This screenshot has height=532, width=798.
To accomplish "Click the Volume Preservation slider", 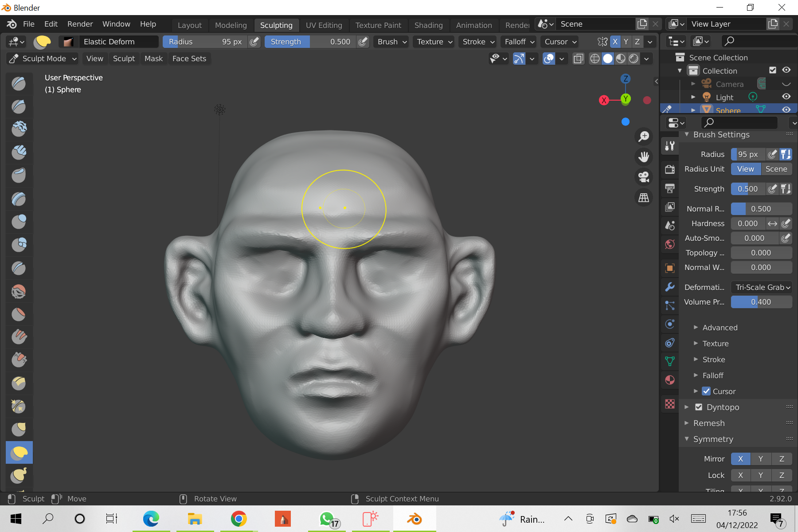I will point(761,302).
